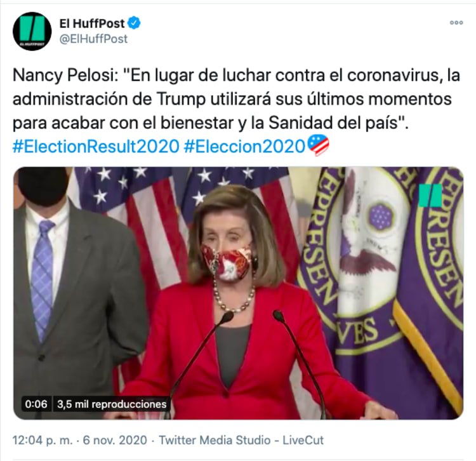
Task: Click the man's purple plaid tie in video
Action: tap(42, 279)
